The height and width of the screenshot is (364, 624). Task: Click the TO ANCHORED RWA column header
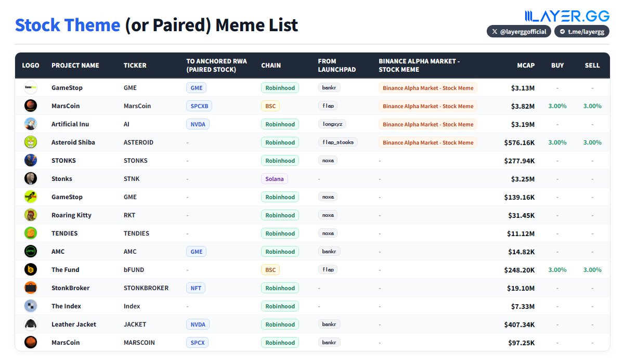point(217,66)
